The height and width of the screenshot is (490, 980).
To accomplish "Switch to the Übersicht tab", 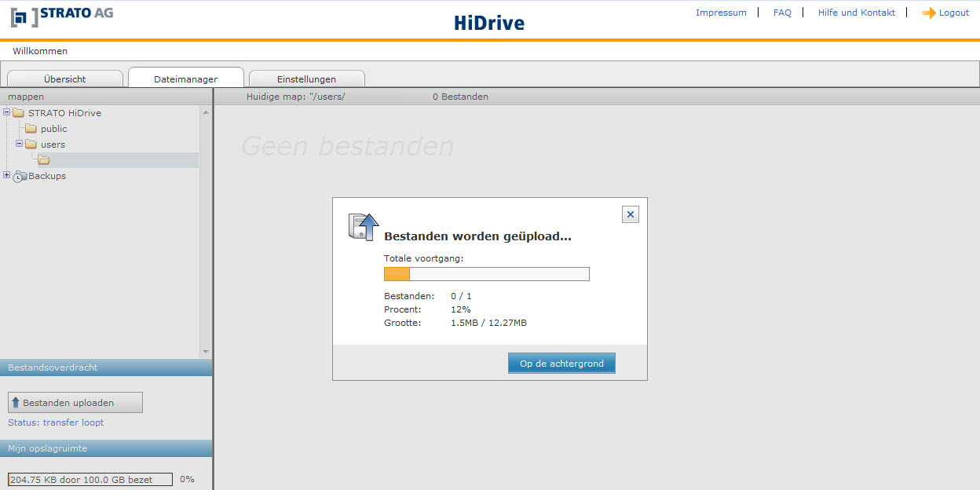I will 65,79.
